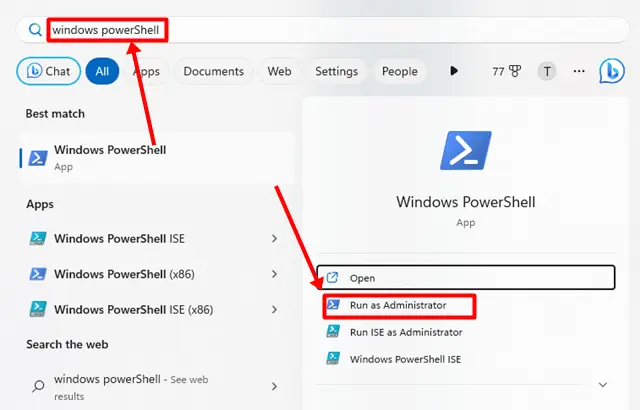640x410 pixels.
Task: Expand more actions with down chevron
Action: pyautogui.click(x=602, y=384)
